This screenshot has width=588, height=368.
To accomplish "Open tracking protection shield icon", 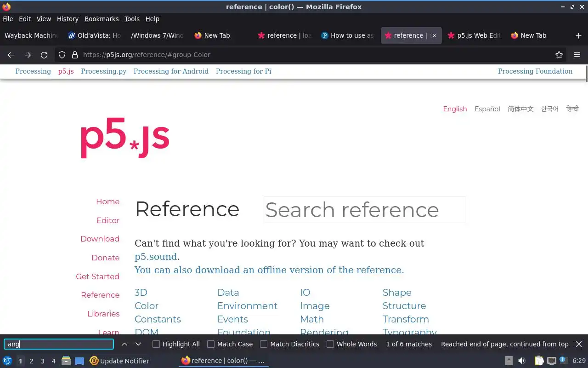I will (x=62, y=55).
